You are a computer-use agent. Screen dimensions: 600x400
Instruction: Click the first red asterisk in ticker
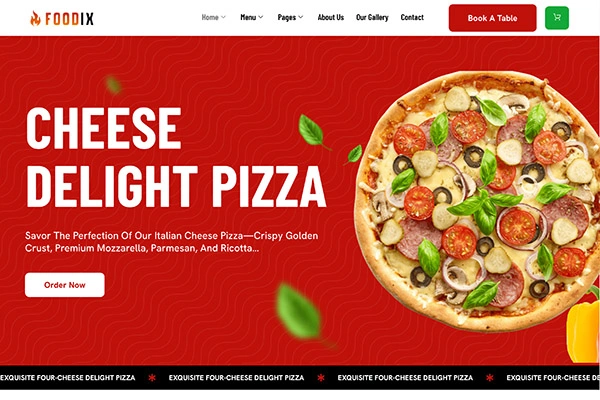[x=152, y=378]
